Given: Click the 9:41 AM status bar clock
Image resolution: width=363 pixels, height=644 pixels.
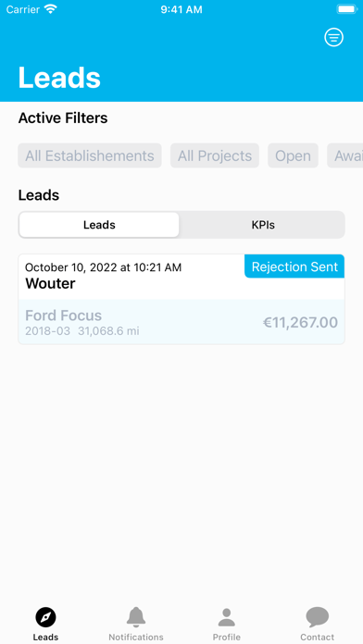Looking at the screenshot, I should pos(181,9).
